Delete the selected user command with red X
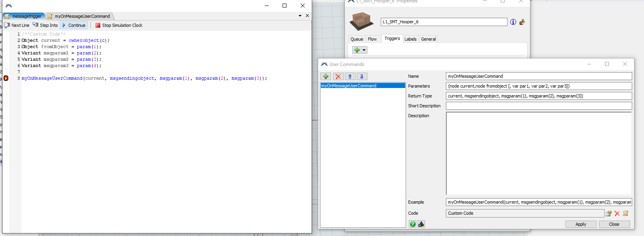The image size is (644, 236). coord(338,77)
